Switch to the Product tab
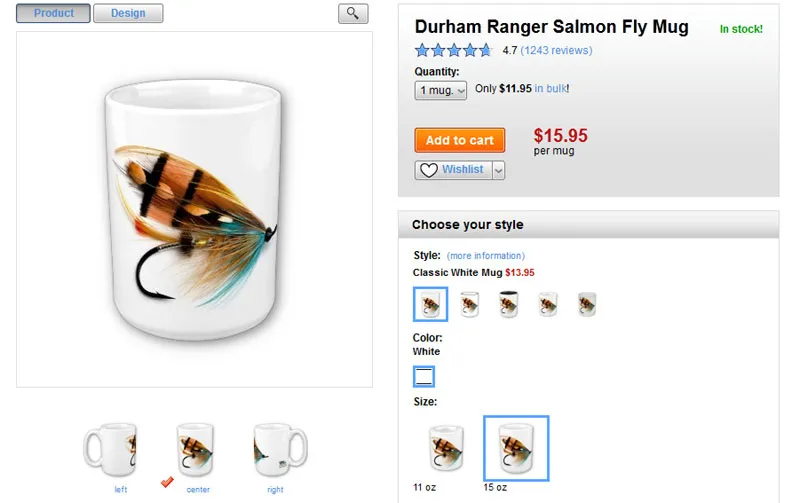Viewport: 800px width, 503px height. (54, 14)
